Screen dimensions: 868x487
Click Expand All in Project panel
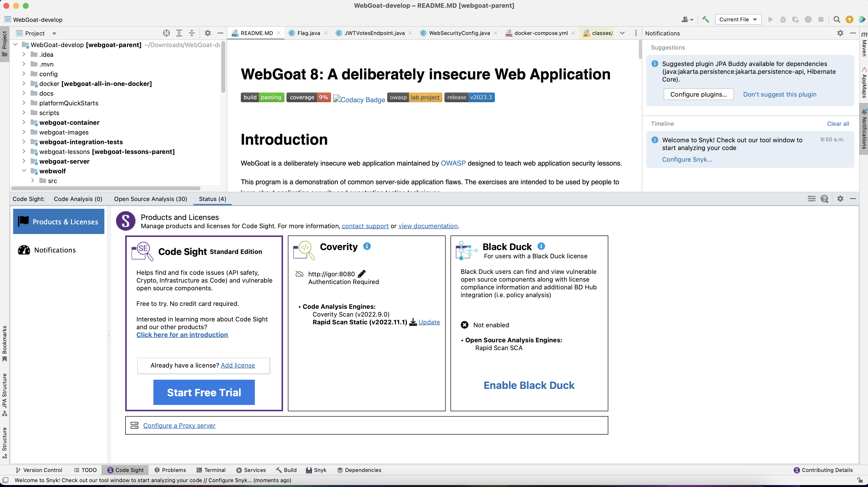pos(179,33)
